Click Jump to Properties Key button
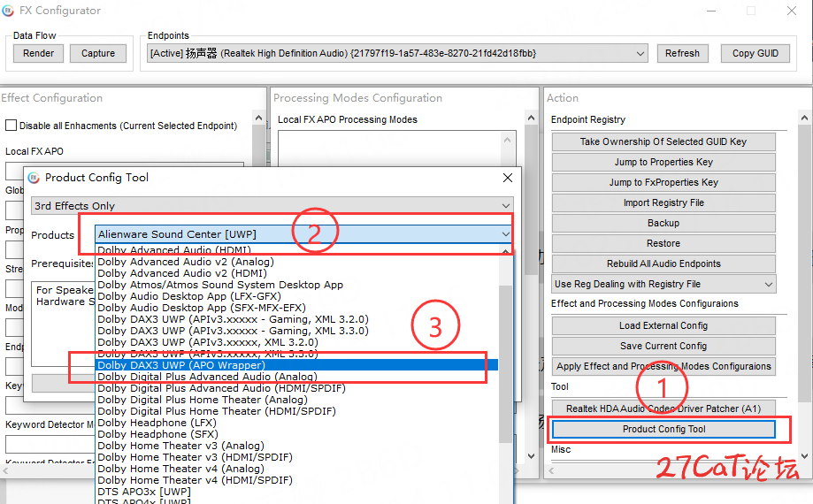Viewport: 813px width, 504px height. (x=663, y=162)
